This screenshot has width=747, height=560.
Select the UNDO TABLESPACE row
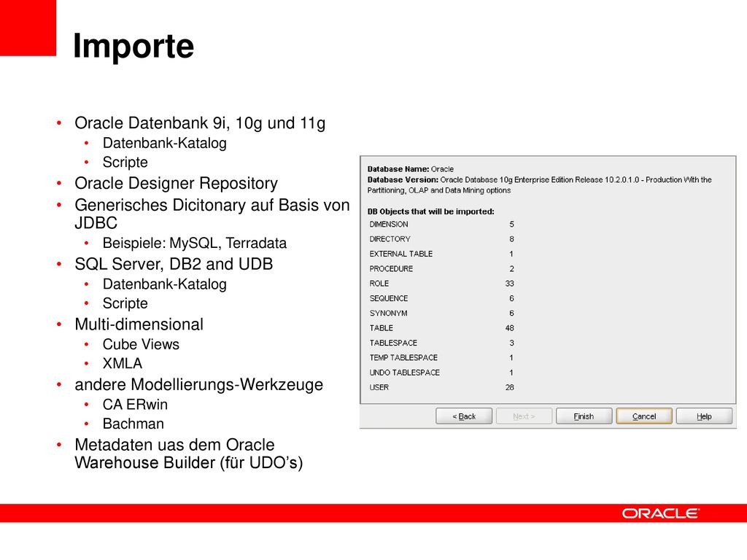(441, 373)
